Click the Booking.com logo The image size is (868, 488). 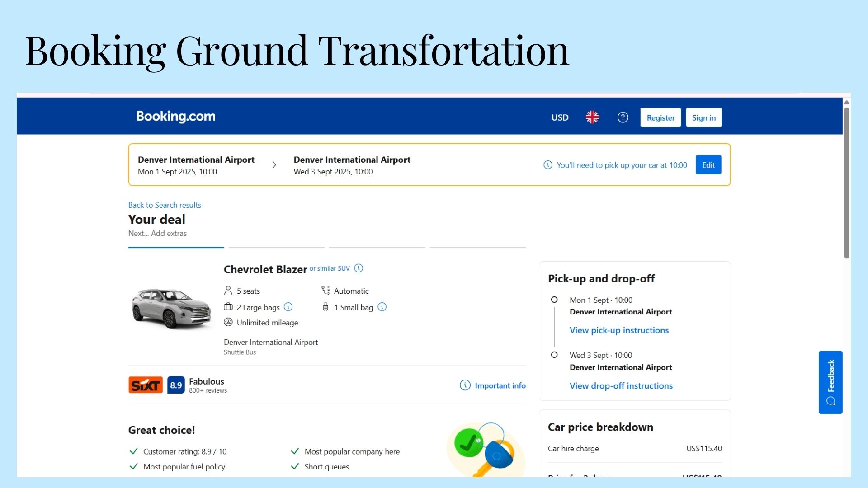tap(176, 117)
